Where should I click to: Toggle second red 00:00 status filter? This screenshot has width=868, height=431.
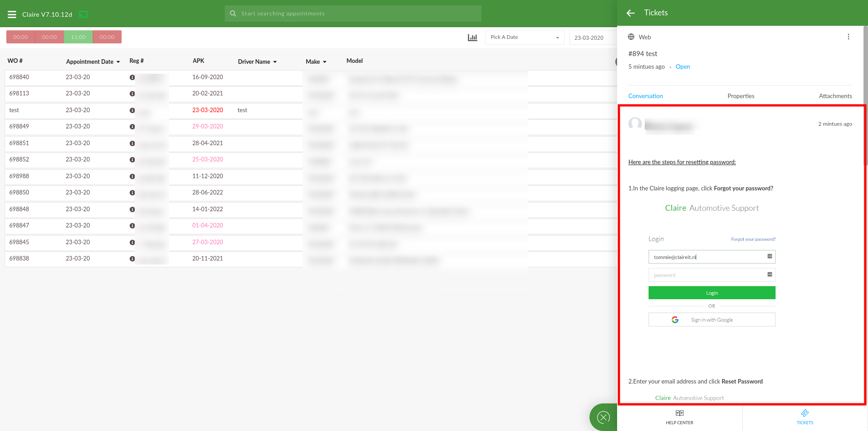tap(49, 37)
